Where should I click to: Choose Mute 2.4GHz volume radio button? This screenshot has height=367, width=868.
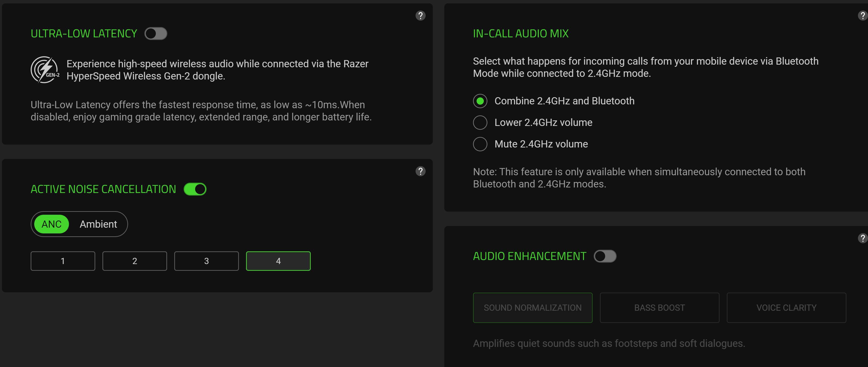480,144
